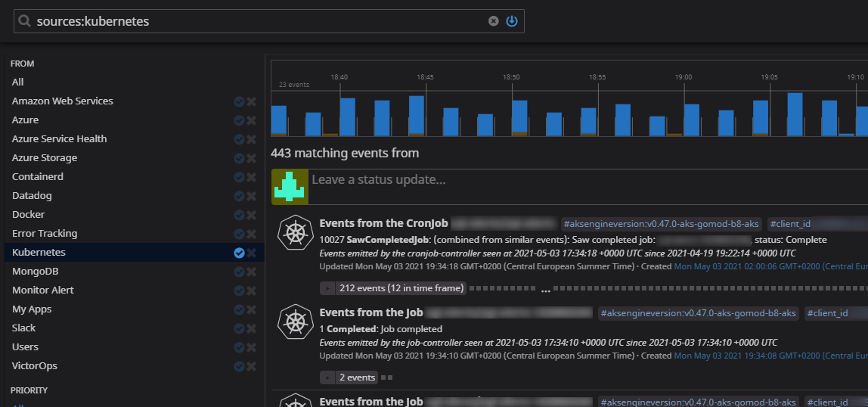Viewport: 868px width, 407px height.
Task: Click the histogram bar just before 18:45
Action: coord(417,116)
